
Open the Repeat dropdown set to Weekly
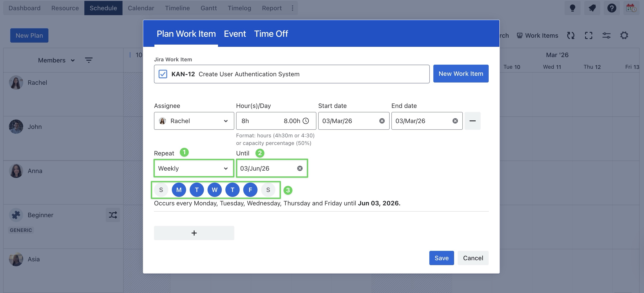(x=194, y=168)
